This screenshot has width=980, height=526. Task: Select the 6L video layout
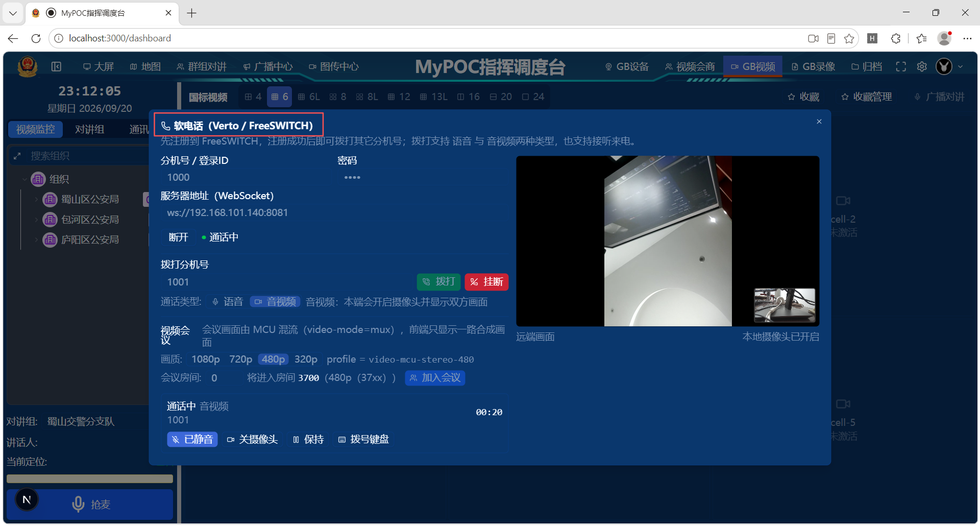[309, 97]
